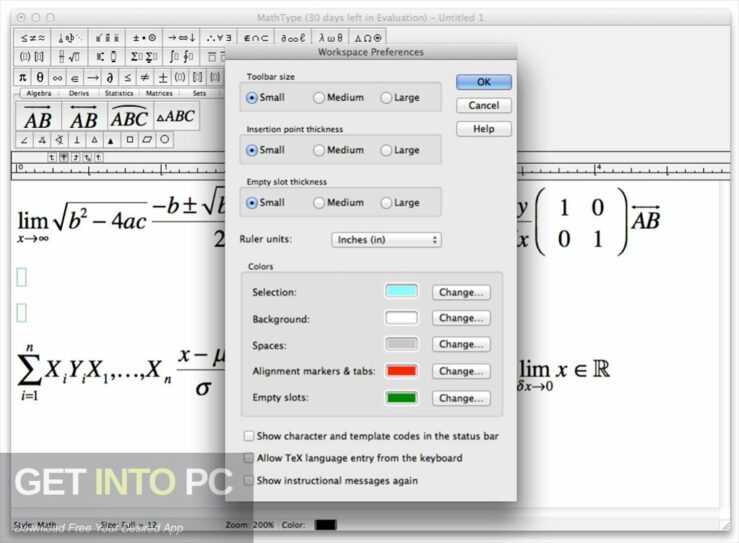Insert the infinity symbol

tap(57, 77)
